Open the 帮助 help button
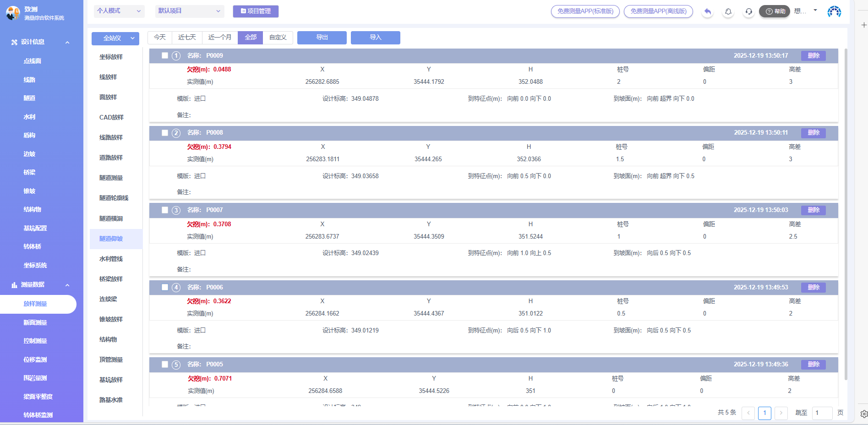 tap(775, 11)
